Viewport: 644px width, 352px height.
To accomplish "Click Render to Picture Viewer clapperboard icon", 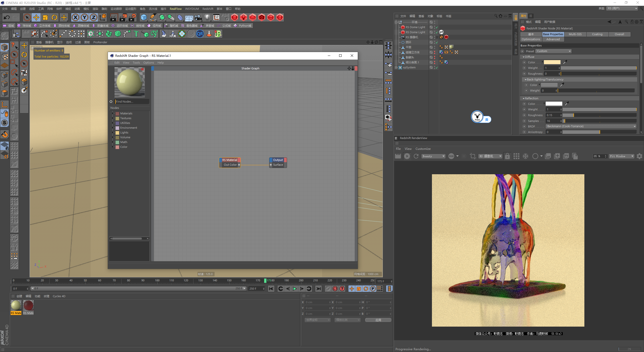I will (x=123, y=17).
